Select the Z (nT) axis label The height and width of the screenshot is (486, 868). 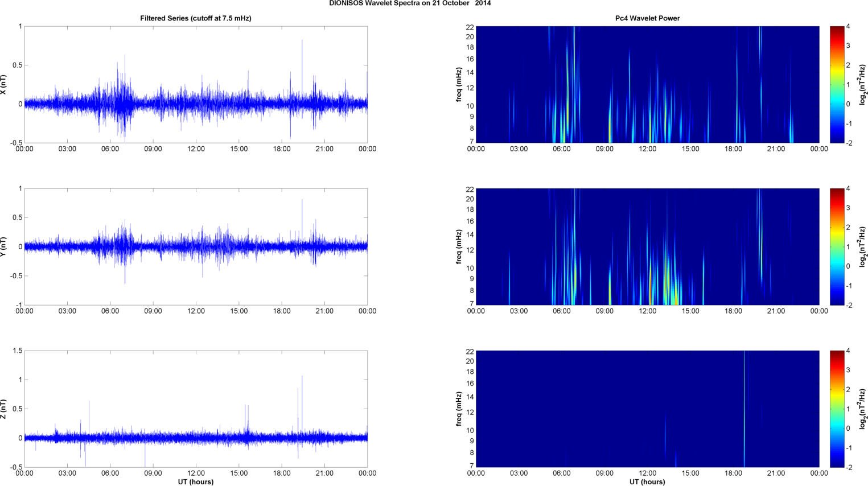pyautogui.click(x=5, y=409)
